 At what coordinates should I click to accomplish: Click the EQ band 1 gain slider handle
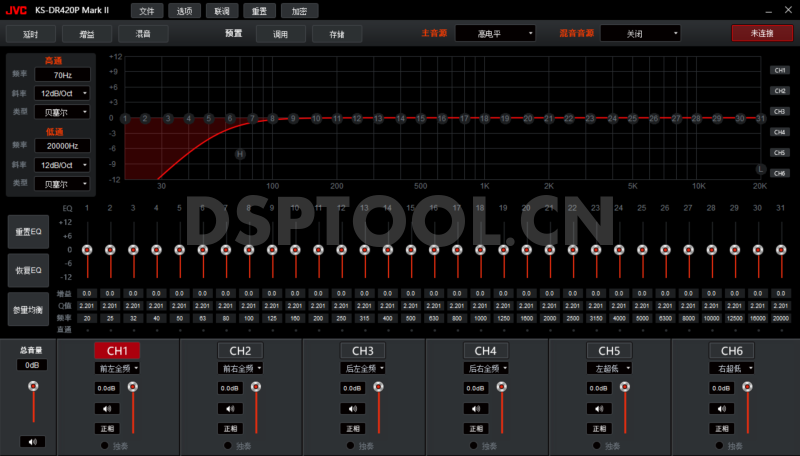tap(87, 249)
